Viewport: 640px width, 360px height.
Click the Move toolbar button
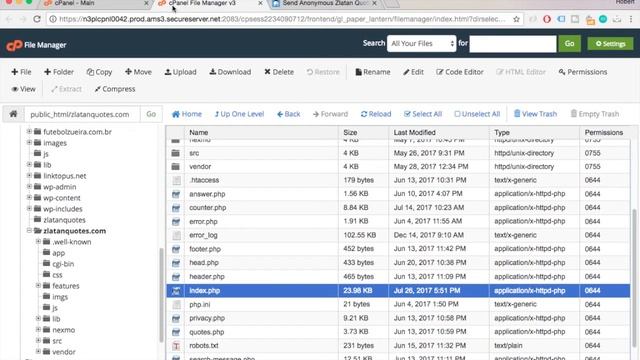tap(138, 72)
